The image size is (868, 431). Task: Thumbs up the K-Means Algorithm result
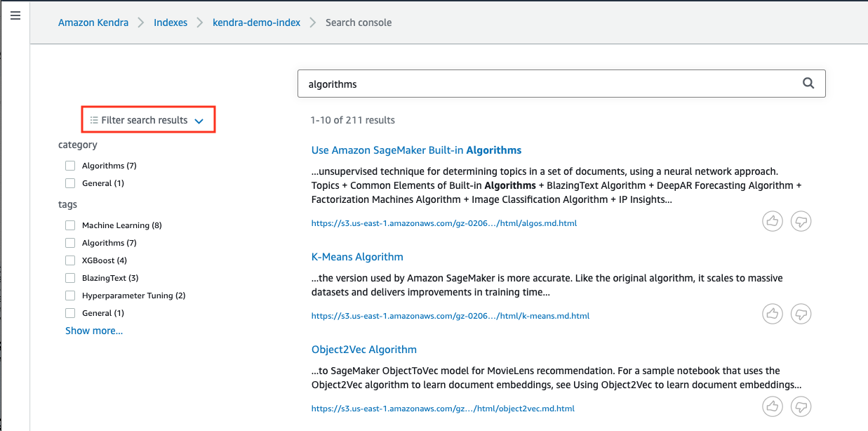[x=773, y=314]
